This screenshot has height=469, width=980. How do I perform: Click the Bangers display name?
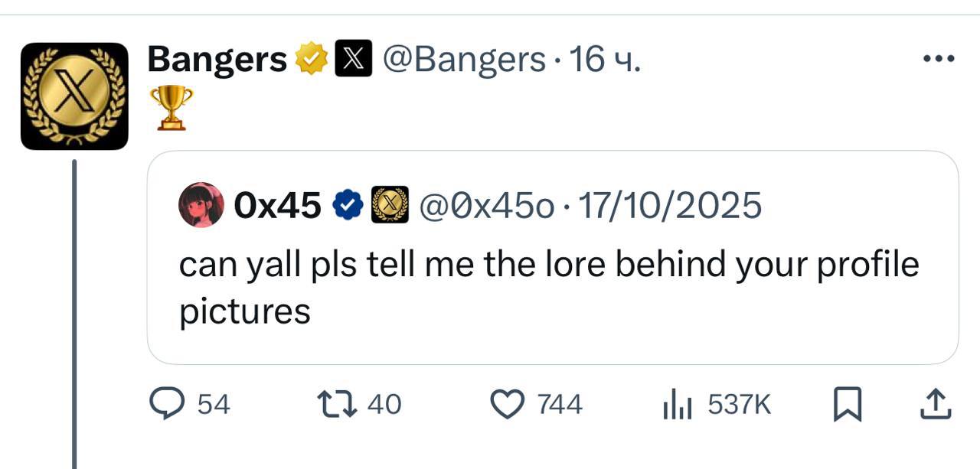217,59
